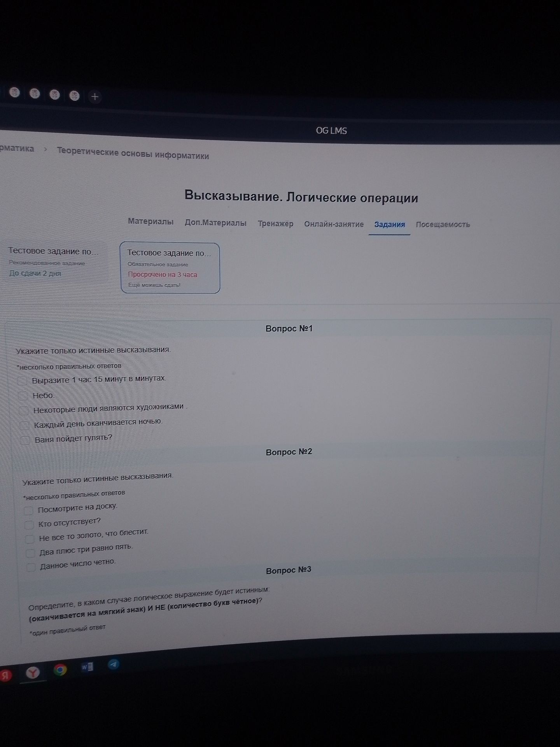Check 'Два плюс три равно пять'

click(30, 553)
